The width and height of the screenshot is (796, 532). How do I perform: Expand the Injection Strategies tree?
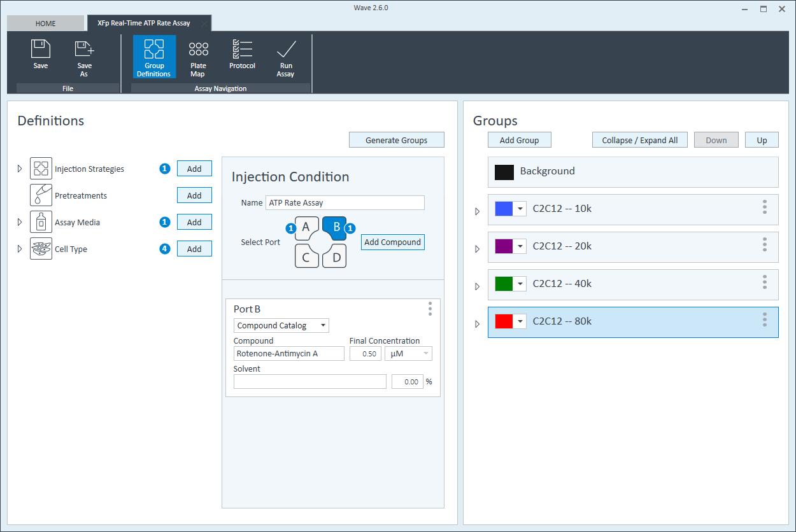(20, 169)
